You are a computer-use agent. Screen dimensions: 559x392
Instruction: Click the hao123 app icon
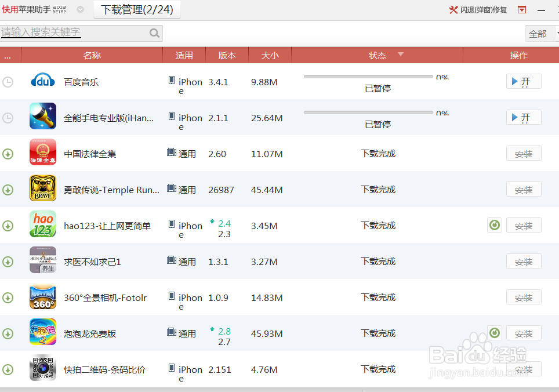click(x=42, y=224)
